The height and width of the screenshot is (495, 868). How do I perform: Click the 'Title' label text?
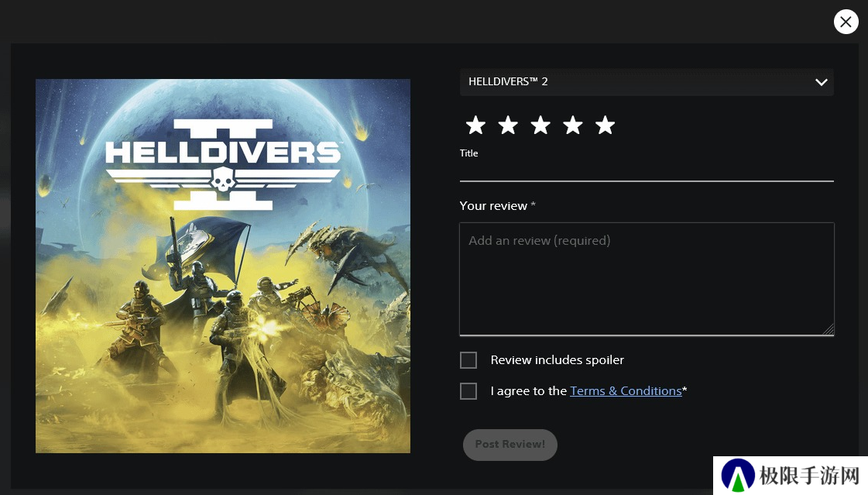point(469,153)
